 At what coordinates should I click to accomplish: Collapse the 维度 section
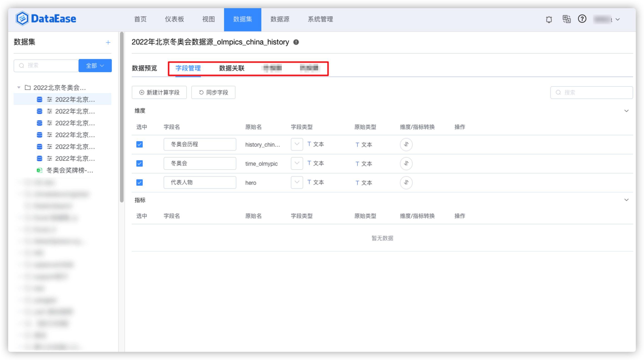coord(626,111)
